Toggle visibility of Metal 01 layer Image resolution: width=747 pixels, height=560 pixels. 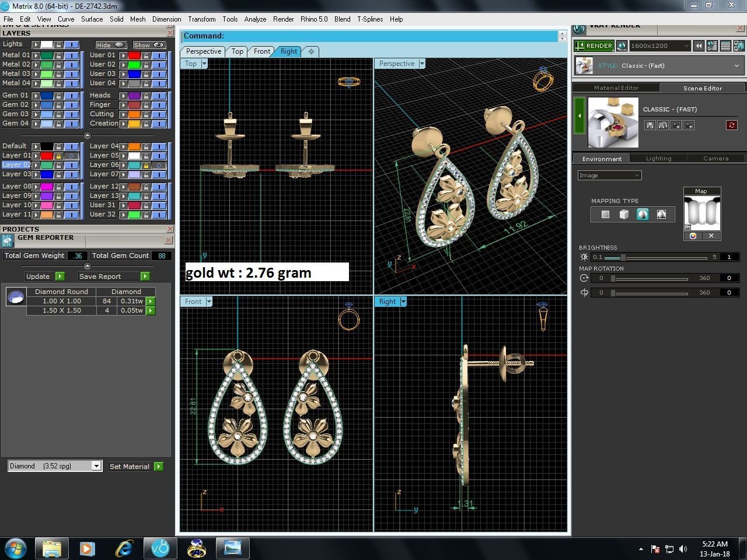click(x=72, y=55)
